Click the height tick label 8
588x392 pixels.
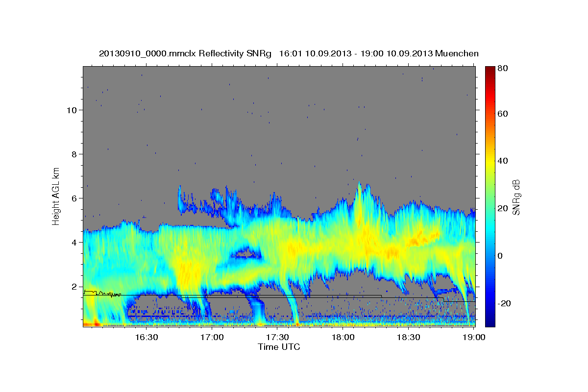(x=74, y=154)
